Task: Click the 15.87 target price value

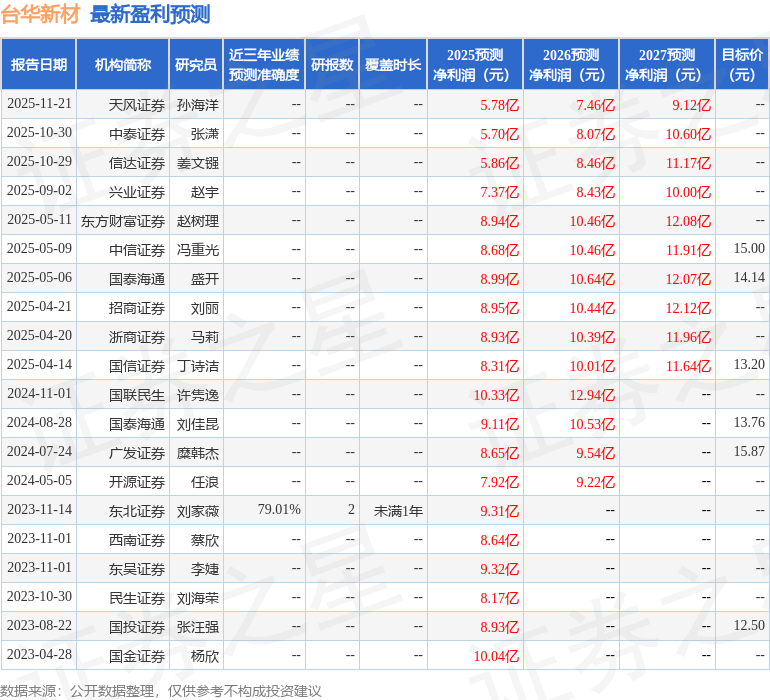Action: coord(748,452)
